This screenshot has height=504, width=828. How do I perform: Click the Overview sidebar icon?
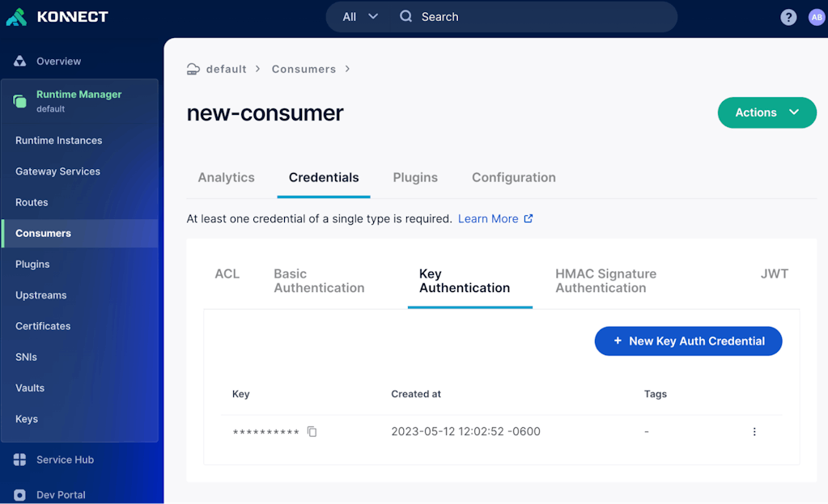tap(19, 61)
